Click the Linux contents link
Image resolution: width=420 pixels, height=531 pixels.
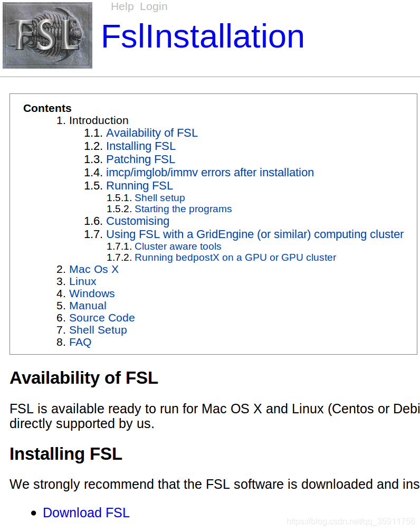(x=82, y=281)
